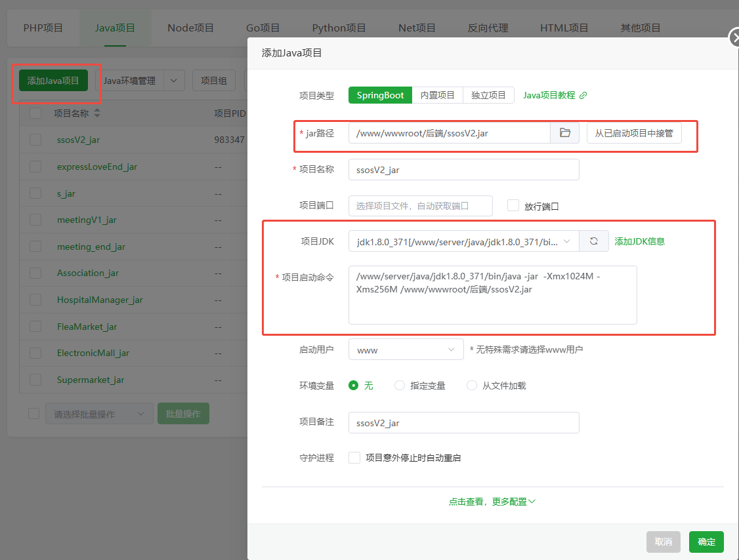Image resolution: width=739 pixels, height=560 pixels.
Task: Click the 添加Java项目 green button
Action: pyautogui.click(x=53, y=81)
